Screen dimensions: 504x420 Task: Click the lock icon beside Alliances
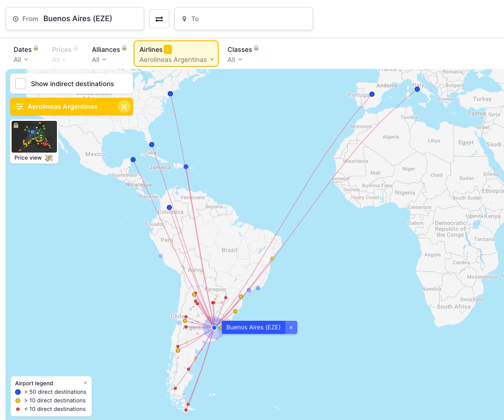124,49
